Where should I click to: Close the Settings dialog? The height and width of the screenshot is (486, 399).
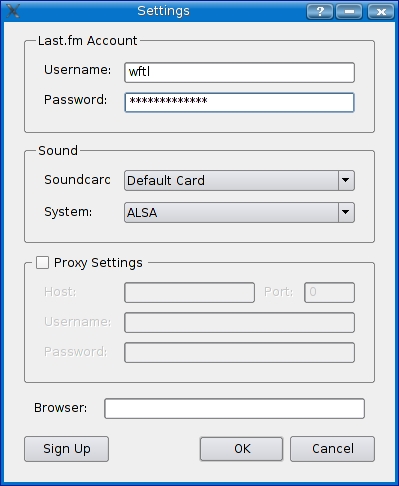pos(381,12)
